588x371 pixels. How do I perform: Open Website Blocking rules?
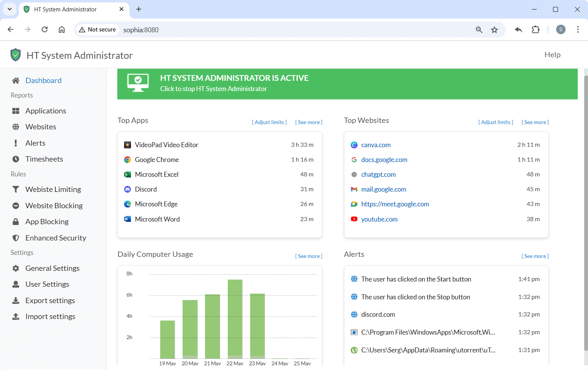click(54, 206)
